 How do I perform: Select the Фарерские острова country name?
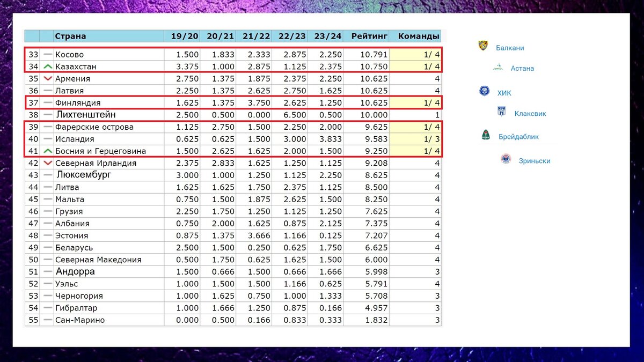click(94, 127)
